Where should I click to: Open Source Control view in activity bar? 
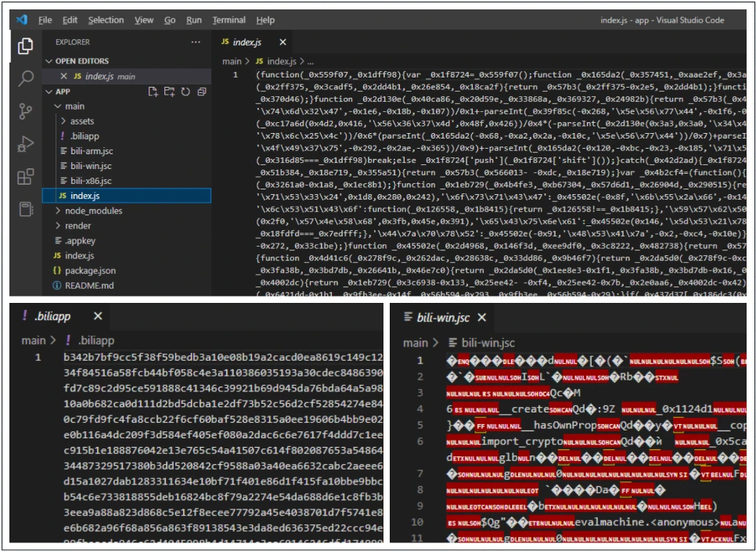25,111
